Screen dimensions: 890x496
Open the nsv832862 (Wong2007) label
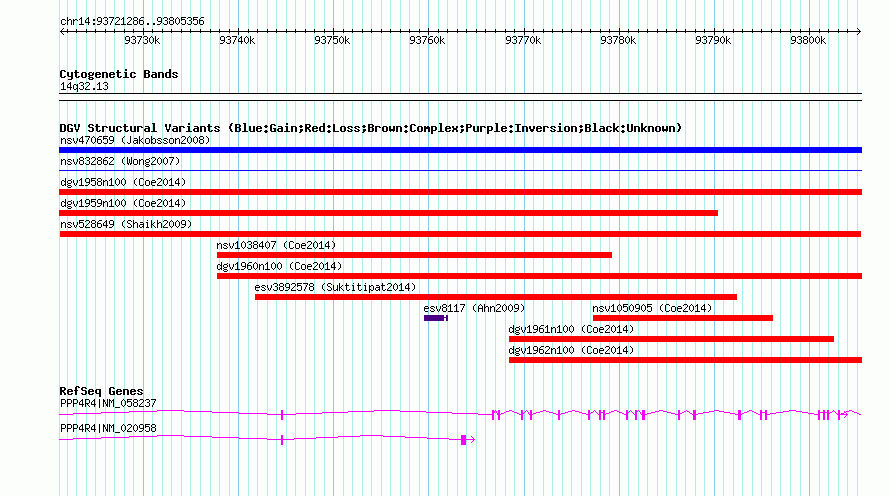tap(120, 161)
